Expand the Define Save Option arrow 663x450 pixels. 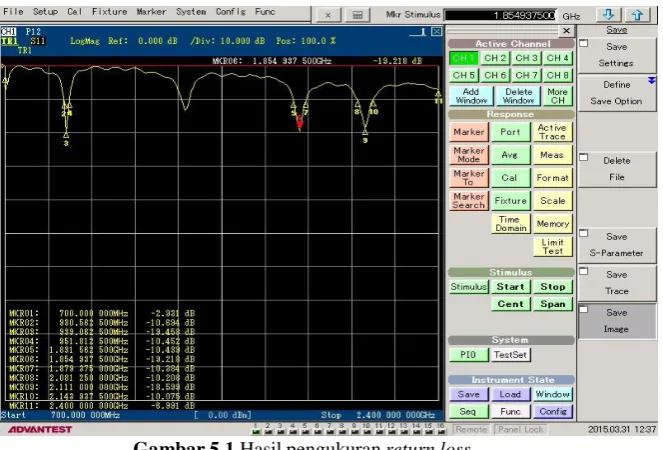pyautogui.click(x=652, y=80)
